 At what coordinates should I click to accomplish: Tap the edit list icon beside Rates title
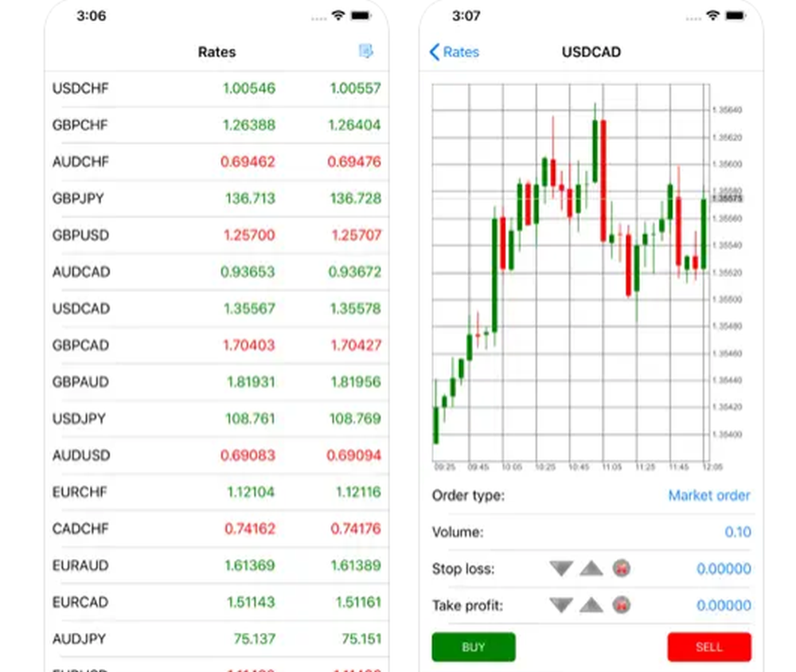[x=365, y=51]
